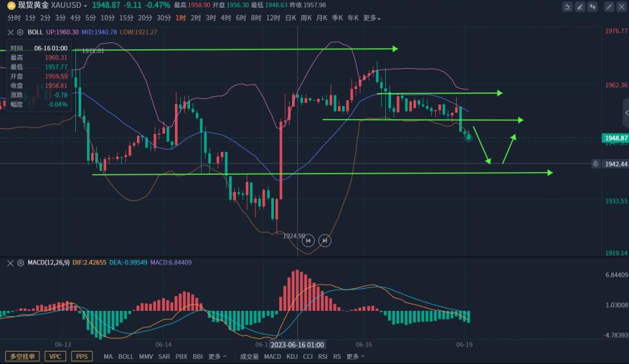Toggle the 多空挂单 overlay button
This screenshot has height=364, width=629.
(x=22, y=356)
